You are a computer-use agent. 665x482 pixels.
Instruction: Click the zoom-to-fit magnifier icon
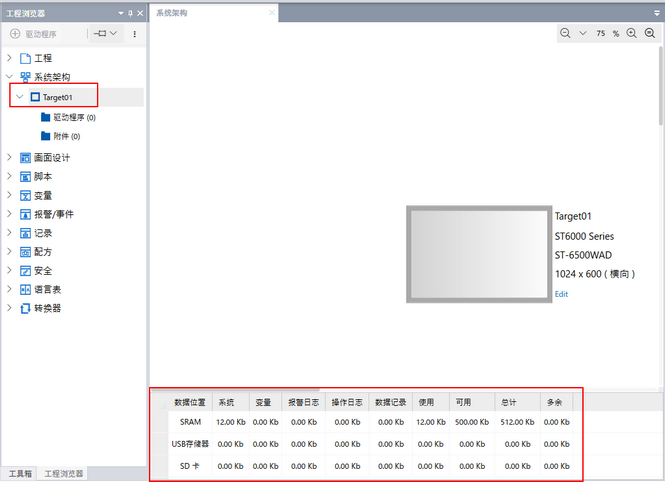pos(650,33)
